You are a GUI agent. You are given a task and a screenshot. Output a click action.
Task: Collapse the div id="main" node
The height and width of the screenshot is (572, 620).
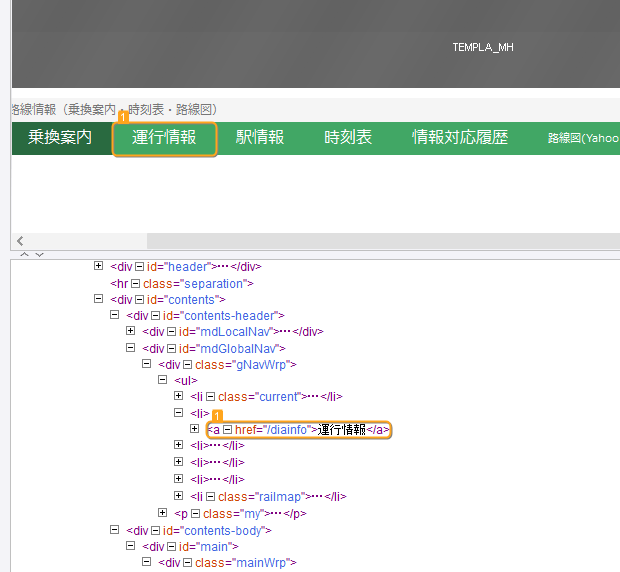click(130, 546)
